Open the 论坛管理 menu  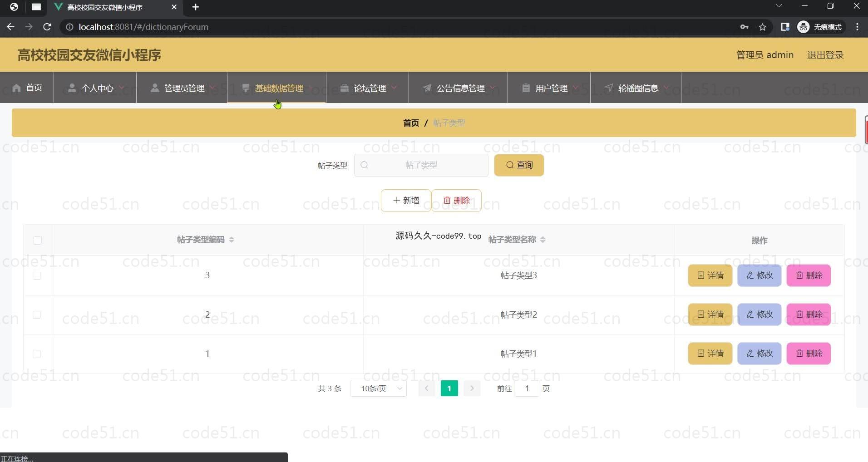point(367,88)
